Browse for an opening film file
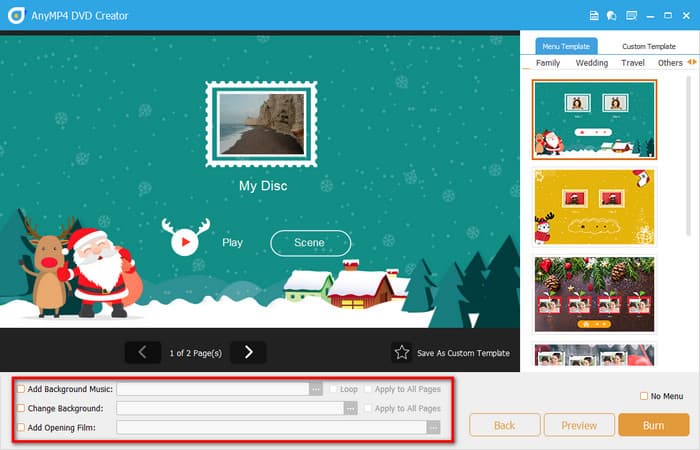The height and width of the screenshot is (450, 700). 433,427
